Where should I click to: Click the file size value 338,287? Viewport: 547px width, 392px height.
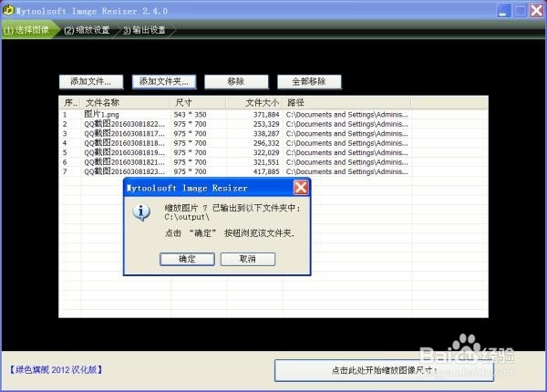tap(266, 134)
